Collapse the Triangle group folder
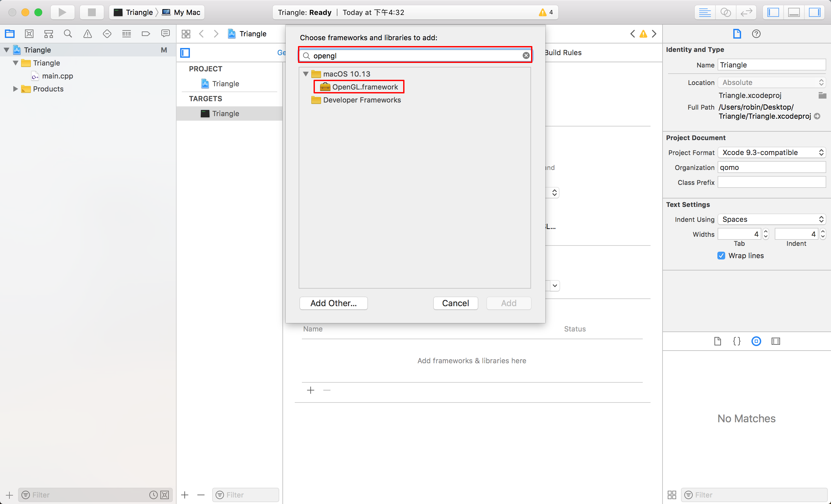 pyautogui.click(x=16, y=63)
